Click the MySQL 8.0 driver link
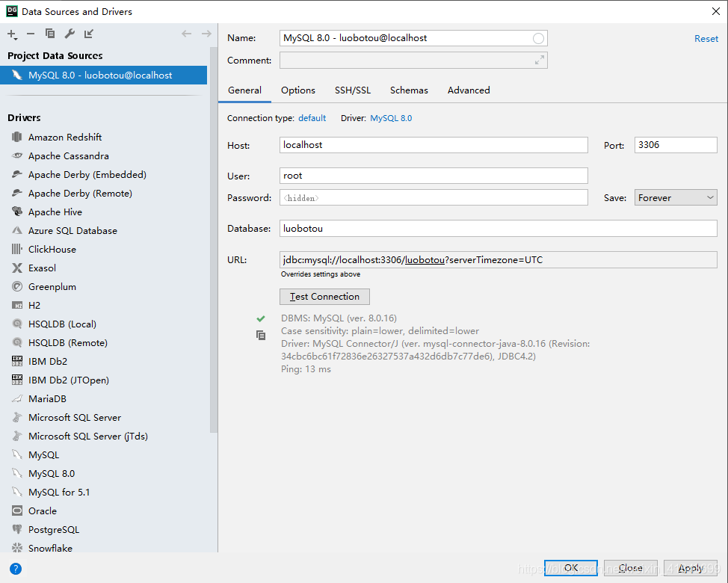The width and height of the screenshot is (728, 583). [391, 118]
